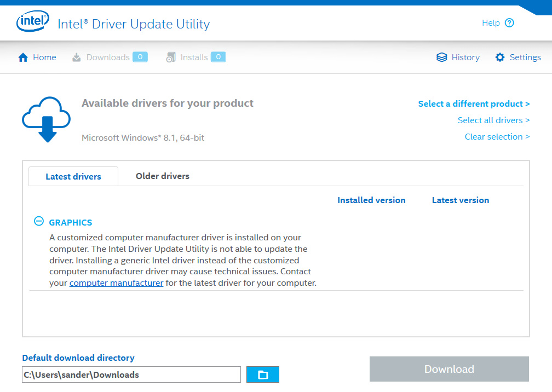Click the History stack icon
The image size is (552, 392).
coord(441,57)
